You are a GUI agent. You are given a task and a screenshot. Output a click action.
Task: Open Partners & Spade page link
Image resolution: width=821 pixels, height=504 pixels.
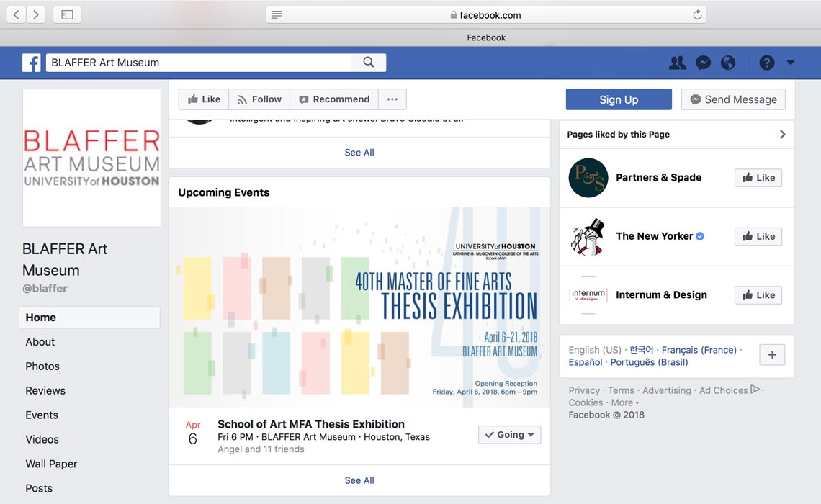pos(659,177)
